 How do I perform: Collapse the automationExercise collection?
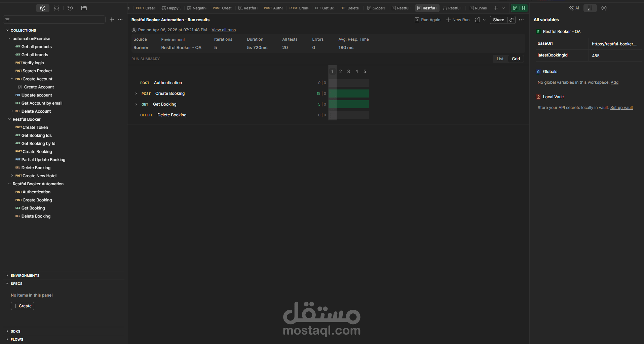coord(9,39)
